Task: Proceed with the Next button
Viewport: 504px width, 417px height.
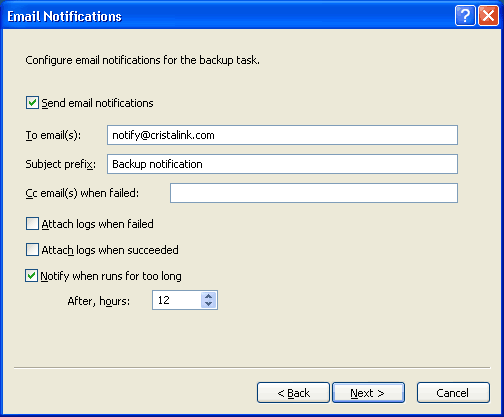Action: click(368, 393)
